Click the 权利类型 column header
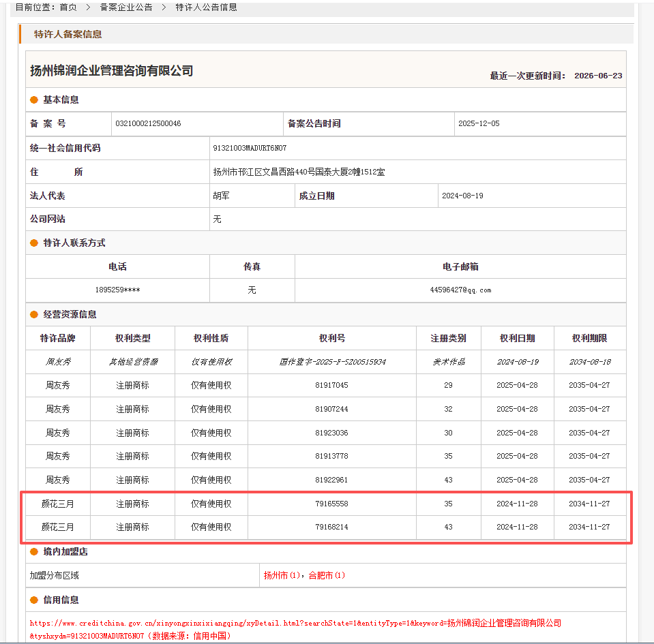Image resolution: width=654 pixels, height=644 pixels. 132,338
